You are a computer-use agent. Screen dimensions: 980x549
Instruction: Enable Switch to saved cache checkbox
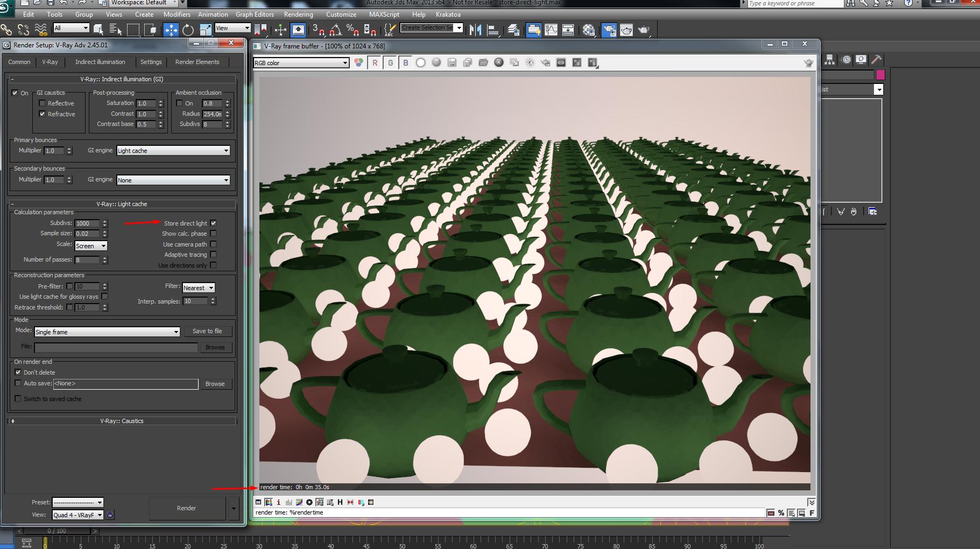(x=18, y=398)
